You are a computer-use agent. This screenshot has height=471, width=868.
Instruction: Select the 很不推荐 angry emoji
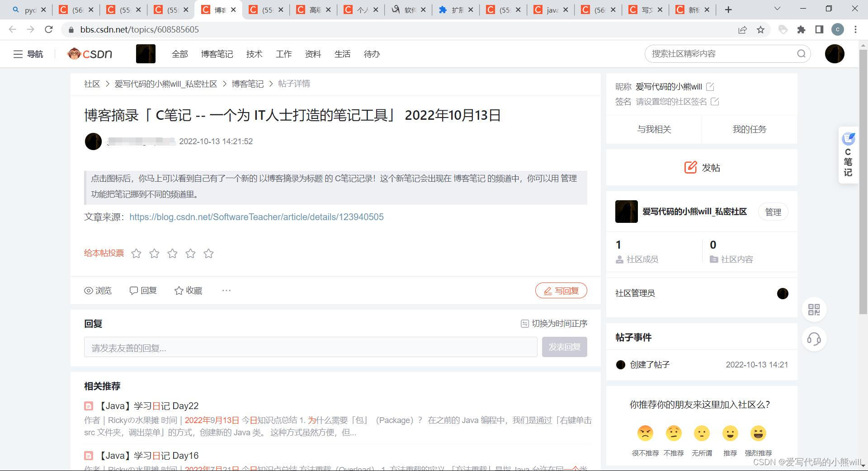click(645, 433)
